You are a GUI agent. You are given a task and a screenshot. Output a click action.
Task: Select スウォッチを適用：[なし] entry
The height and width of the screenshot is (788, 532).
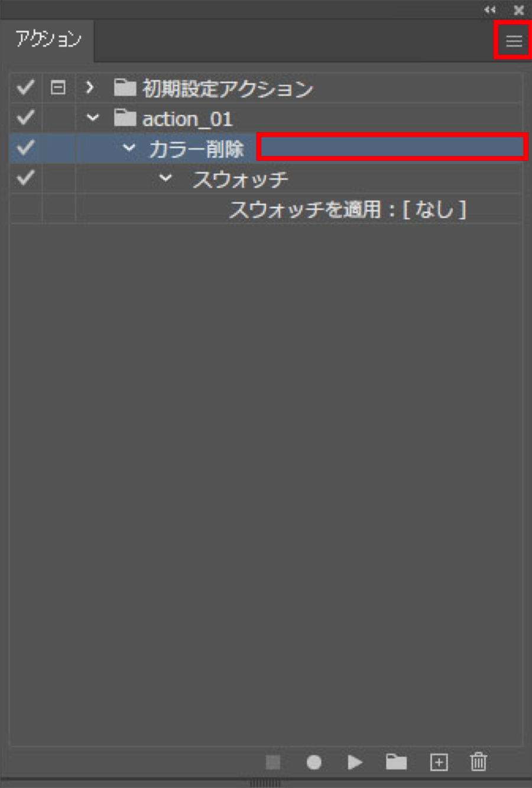click(x=348, y=209)
